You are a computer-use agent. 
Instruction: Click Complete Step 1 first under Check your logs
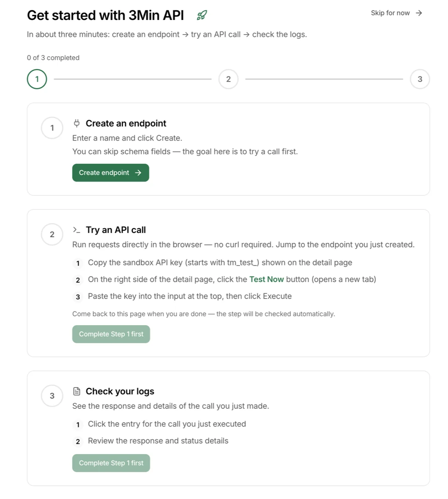coord(111,463)
